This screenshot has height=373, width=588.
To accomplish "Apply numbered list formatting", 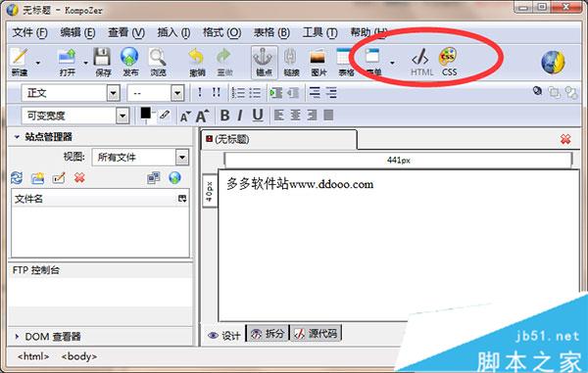I will 238,93.
